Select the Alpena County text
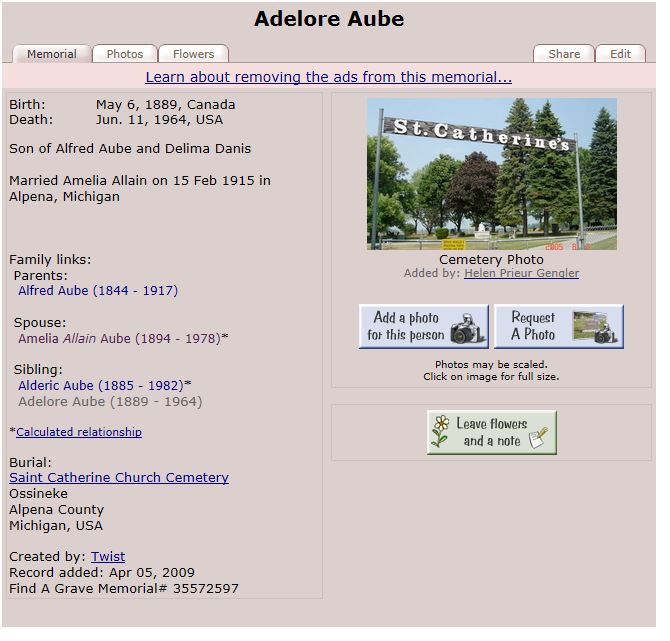This screenshot has height=641, width=670. click(56, 510)
